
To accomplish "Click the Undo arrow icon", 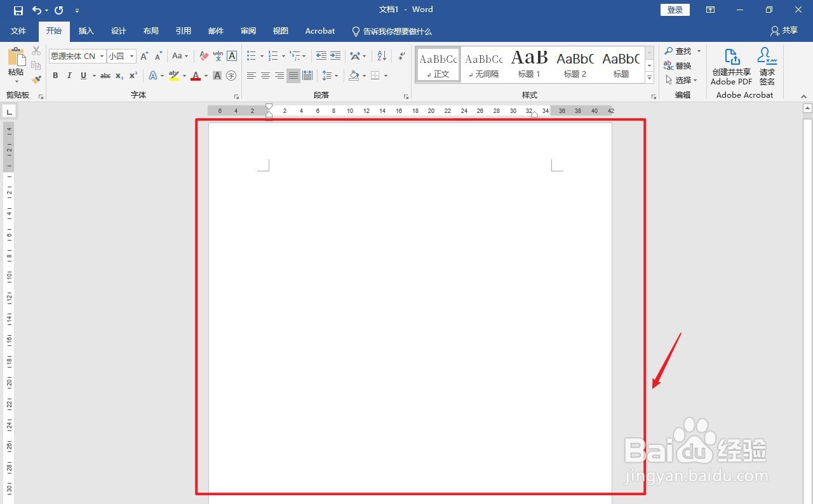I will pos(36,10).
